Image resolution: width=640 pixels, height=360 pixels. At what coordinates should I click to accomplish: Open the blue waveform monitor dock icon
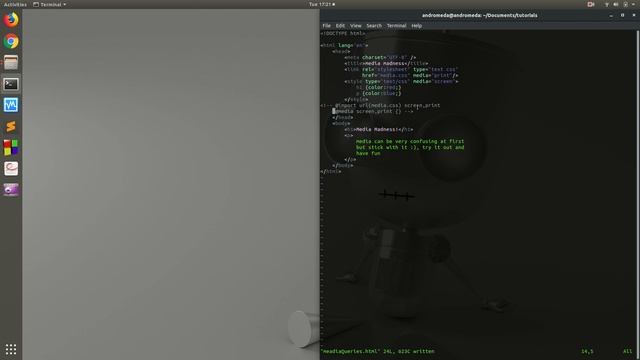tap(11, 105)
